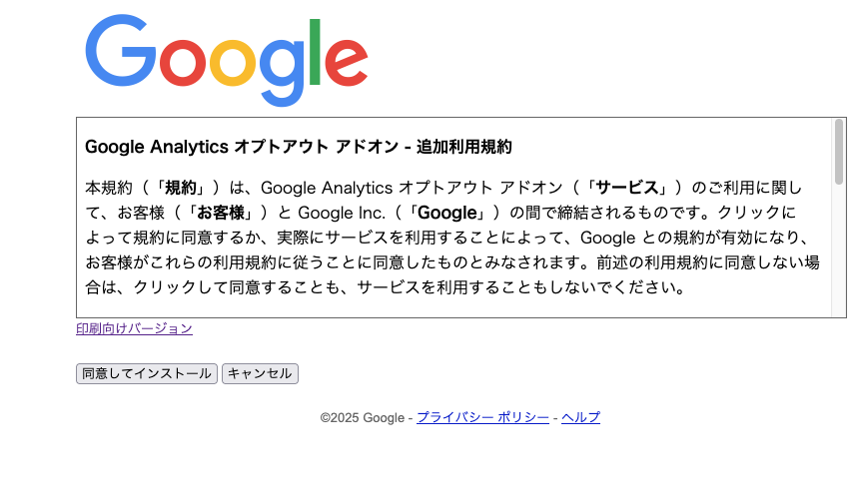868x501 pixels.
Task: Open the プライバシー ポリシー link
Action: [x=482, y=417]
